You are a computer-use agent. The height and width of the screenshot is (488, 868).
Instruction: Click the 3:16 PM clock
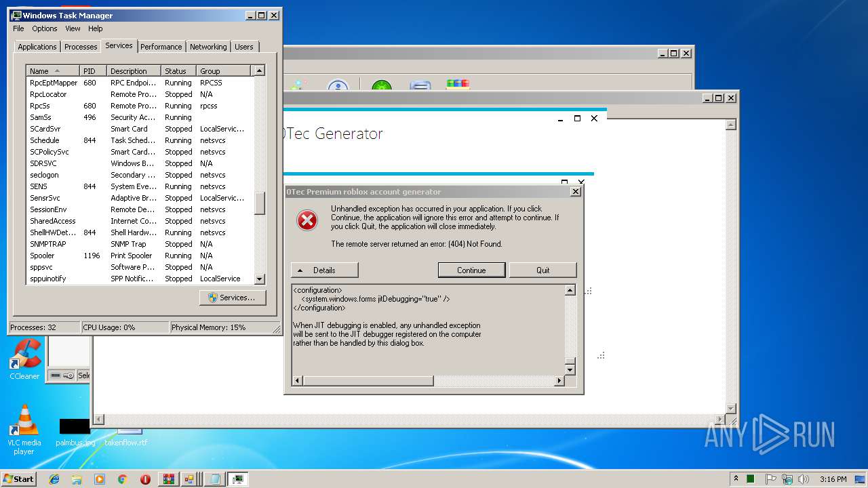pyautogui.click(x=833, y=479)
